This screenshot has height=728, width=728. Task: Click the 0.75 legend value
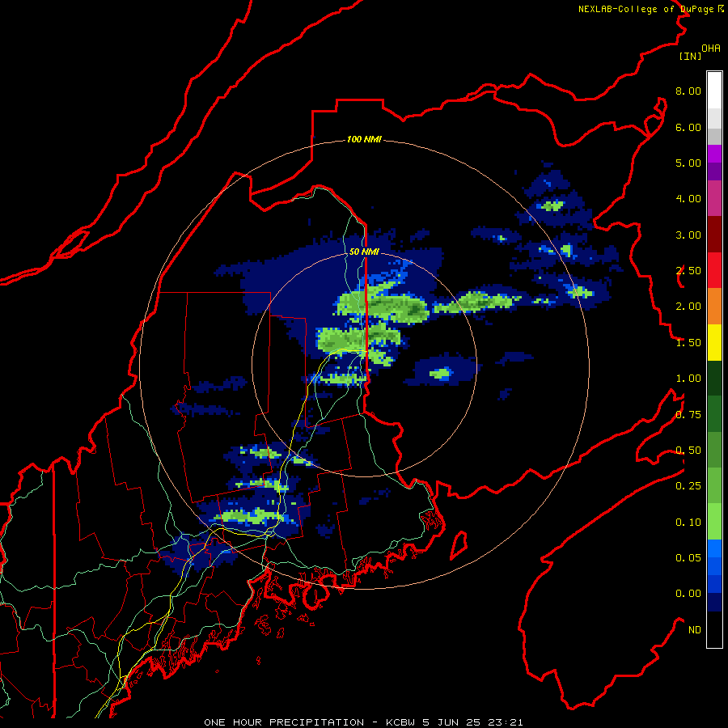click(x=688, y=415)
